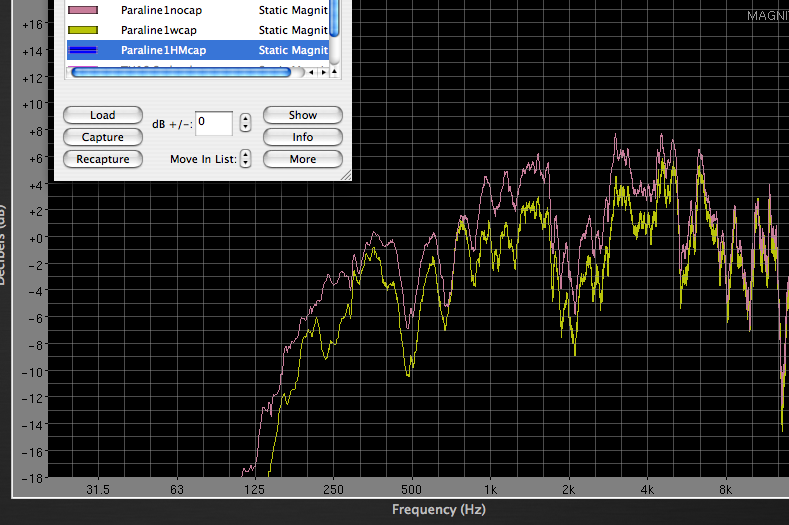Click the horizontal scrollbar of trace list
The height and width of the screenshot is (525, 789).
[181, 72]
